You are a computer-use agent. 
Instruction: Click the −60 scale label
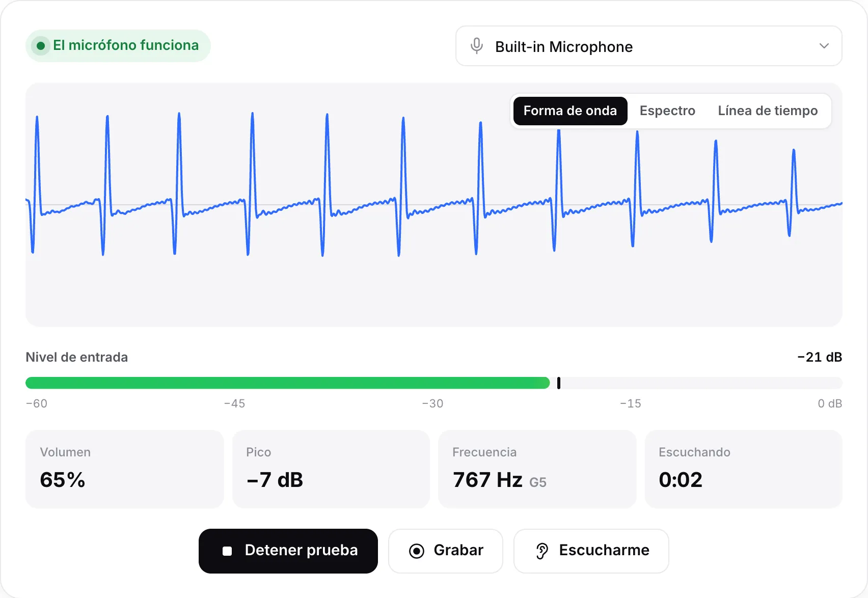coord(37,403)
